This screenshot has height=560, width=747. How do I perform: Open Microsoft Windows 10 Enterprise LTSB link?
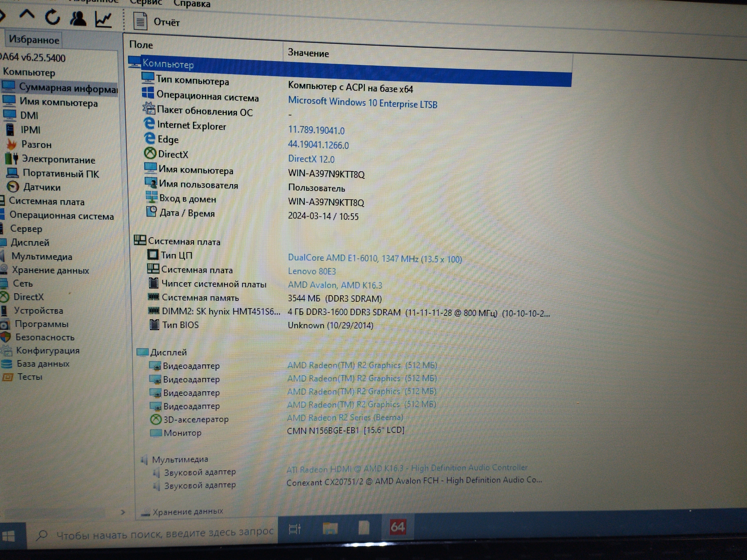click(x=363, y=103)
